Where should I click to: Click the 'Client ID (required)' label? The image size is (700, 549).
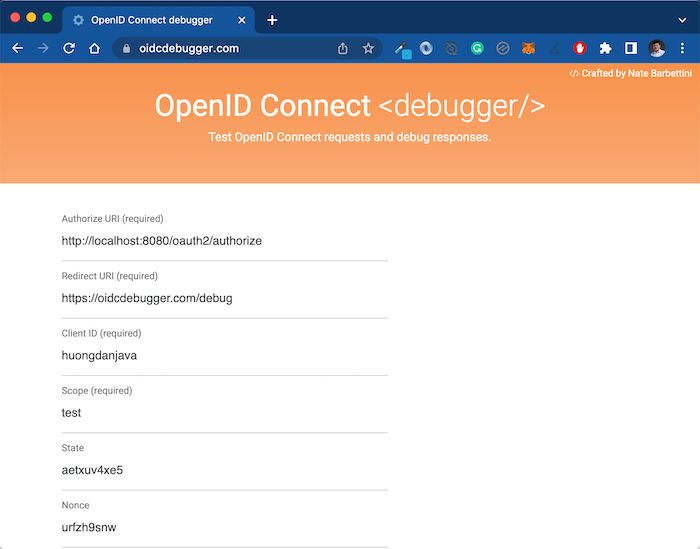point(101,333)
